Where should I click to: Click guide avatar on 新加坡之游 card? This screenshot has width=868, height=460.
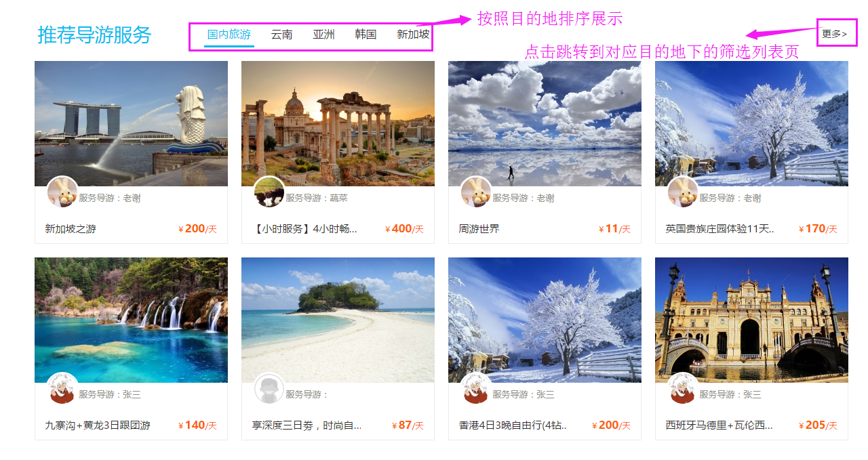[x=62, y=192]
